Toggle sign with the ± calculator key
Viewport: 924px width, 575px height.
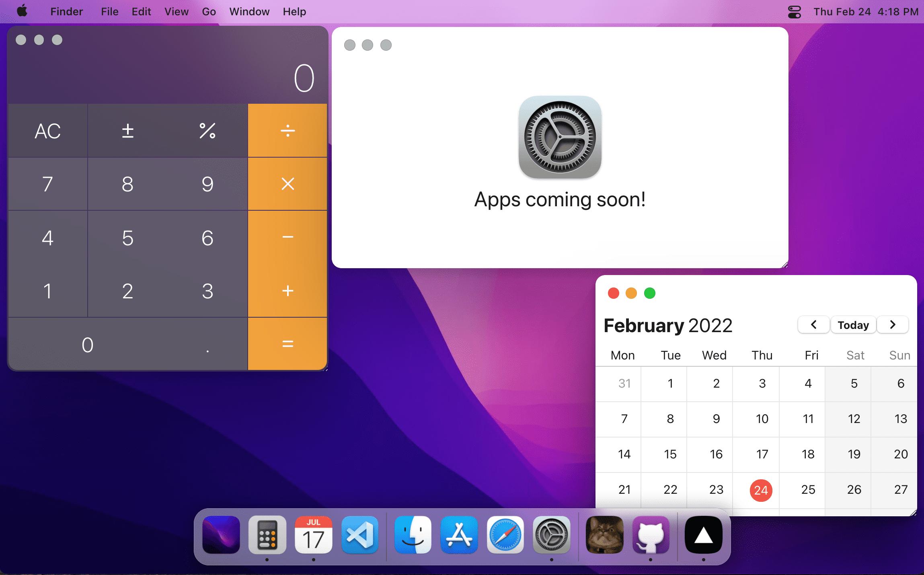click(x=127, y=131)
